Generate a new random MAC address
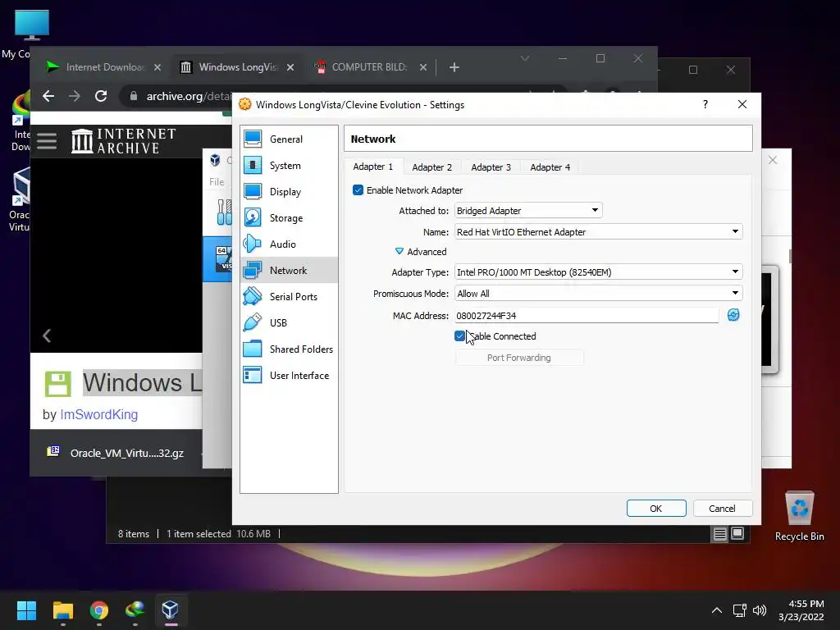The image size is (840, 630). coord(733,315)
